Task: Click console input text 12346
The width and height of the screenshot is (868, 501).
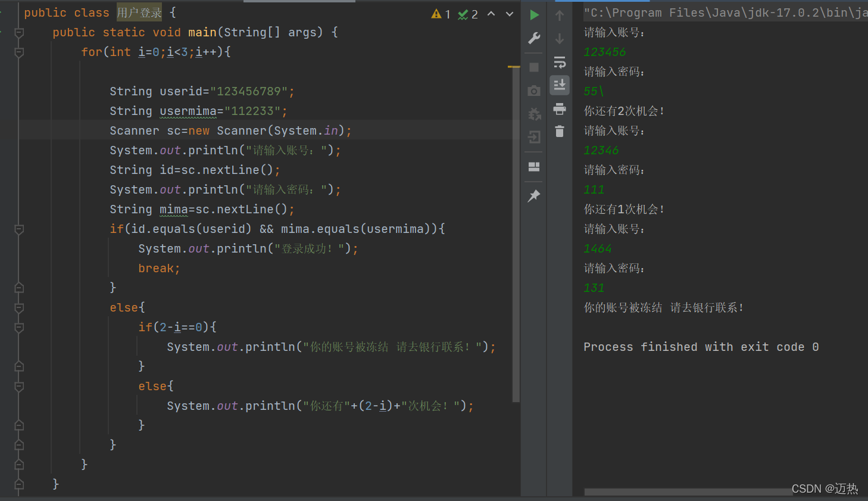Action: click(x=601, y=150)
